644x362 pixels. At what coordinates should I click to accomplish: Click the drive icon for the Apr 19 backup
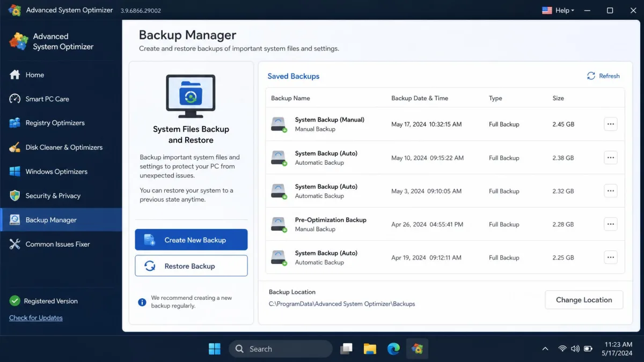[x=279, y=257]
